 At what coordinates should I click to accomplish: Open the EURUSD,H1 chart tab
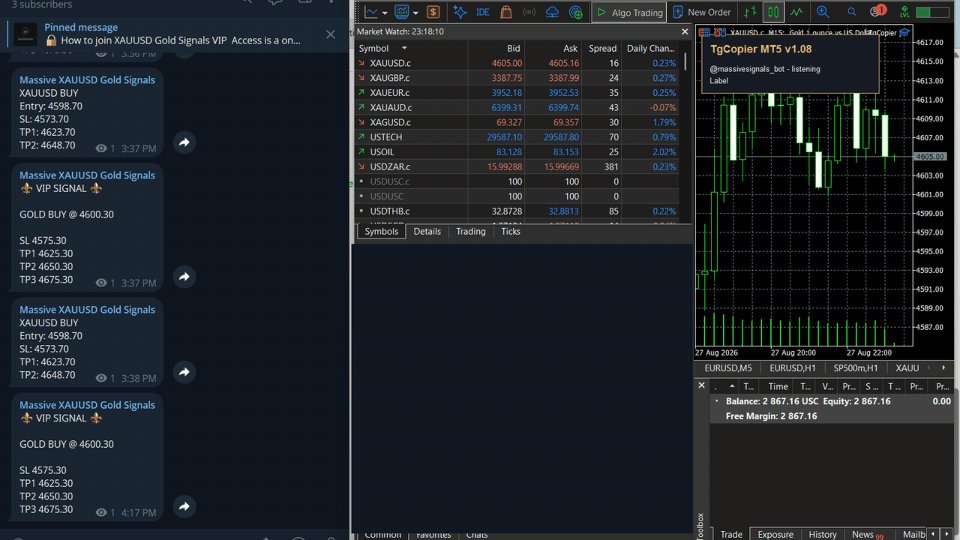(x=792, y=368)
